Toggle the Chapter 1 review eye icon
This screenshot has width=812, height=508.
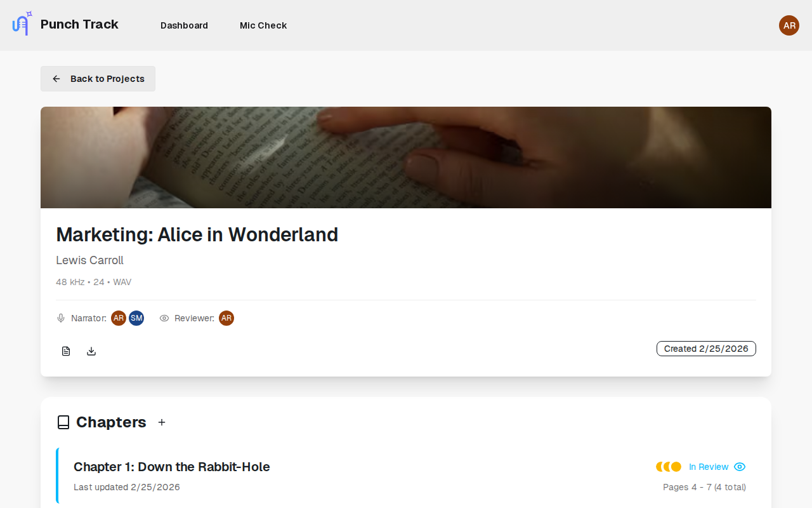click(739, 467)
